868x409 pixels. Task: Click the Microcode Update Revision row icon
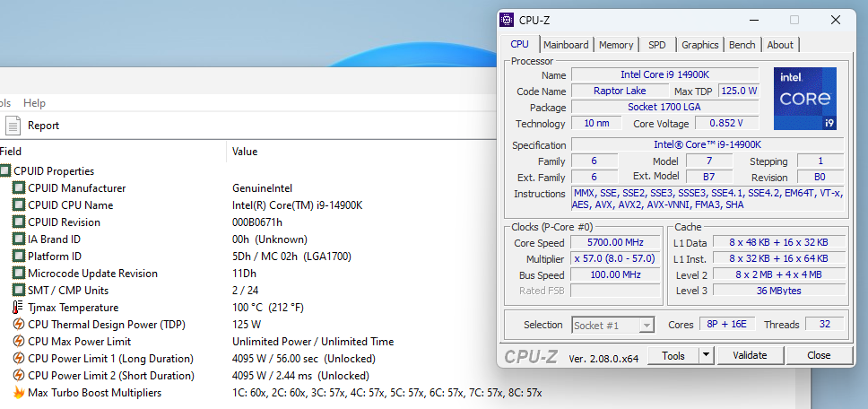(x=19, y=274)
